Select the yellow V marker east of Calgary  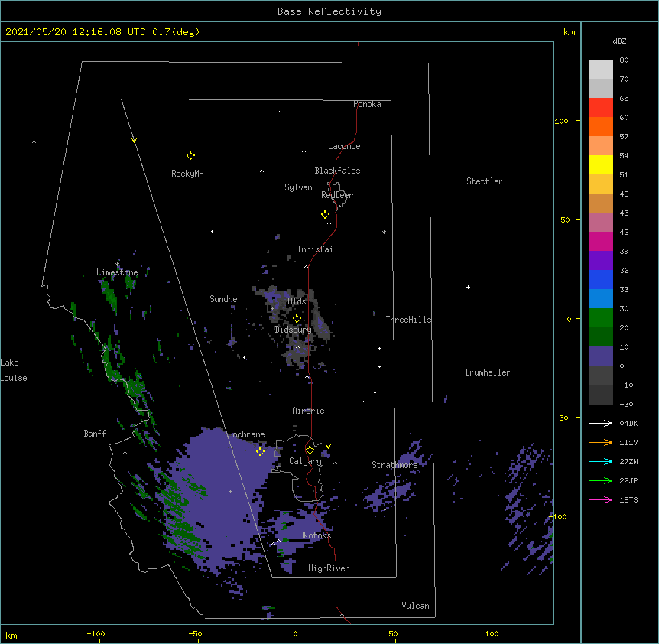coord(328,447)
